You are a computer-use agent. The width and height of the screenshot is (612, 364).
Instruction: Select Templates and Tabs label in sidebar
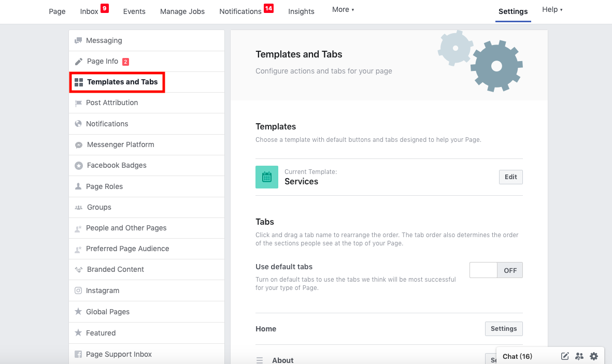(x=122, y=82)
